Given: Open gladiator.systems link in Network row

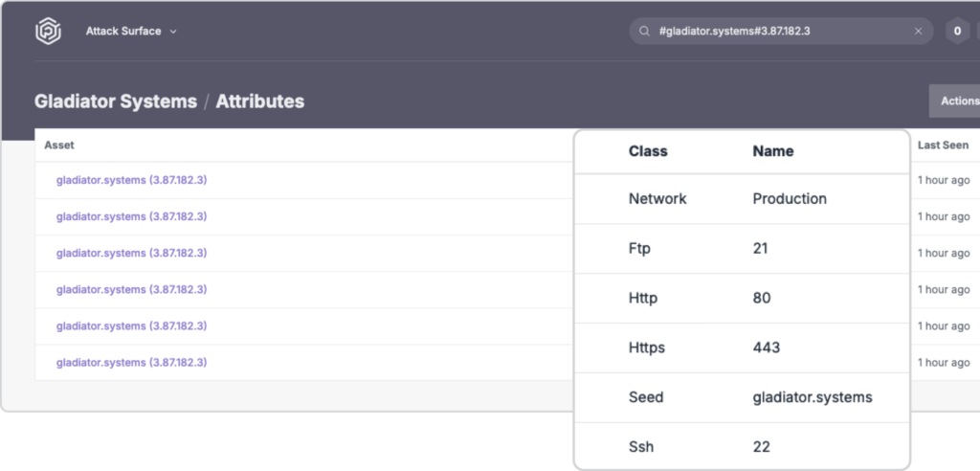Looking at the screenshot, I should pyautogui.click(x=131, y=180).
